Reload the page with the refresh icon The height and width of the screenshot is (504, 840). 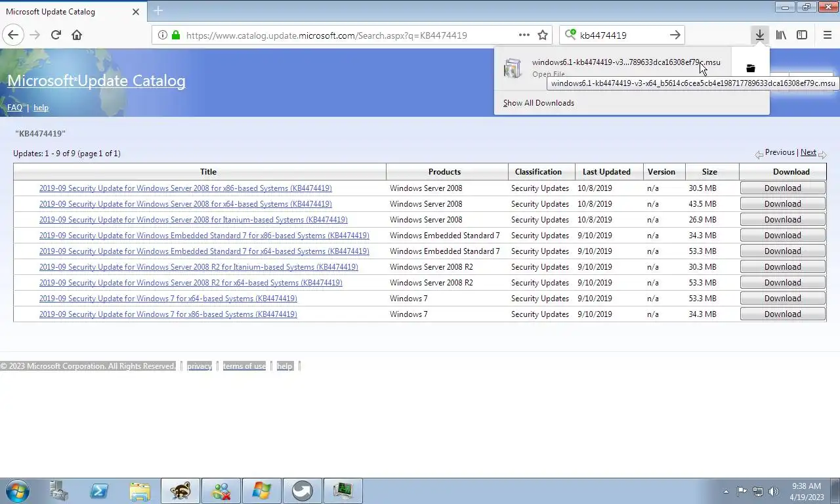coord(56,35)
